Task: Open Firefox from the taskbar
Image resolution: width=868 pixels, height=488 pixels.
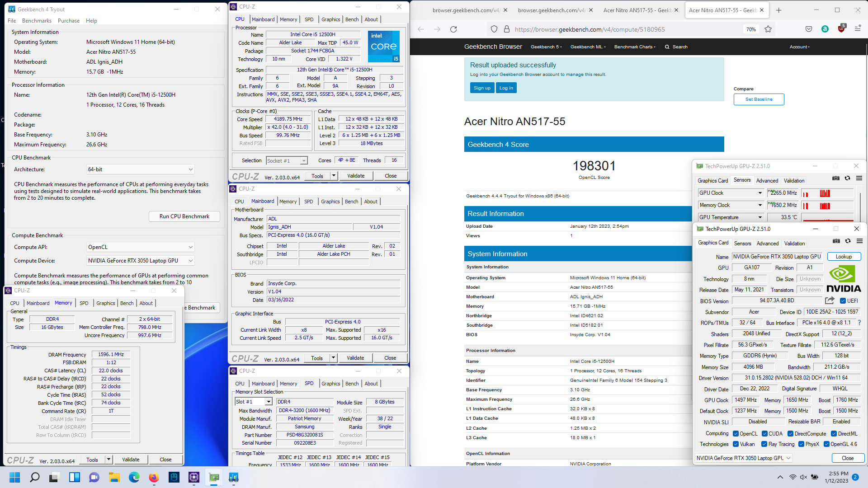Action: [154, 477]
